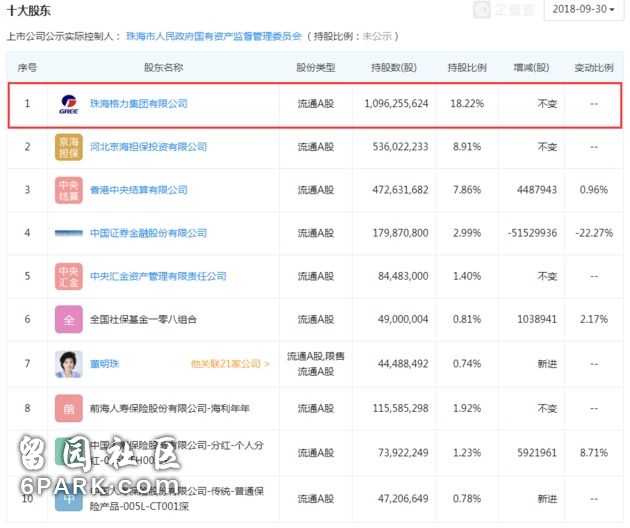Screen dimensions: 630x528
Task: Select the 0.96% change ratio
Action: point(594,190)
